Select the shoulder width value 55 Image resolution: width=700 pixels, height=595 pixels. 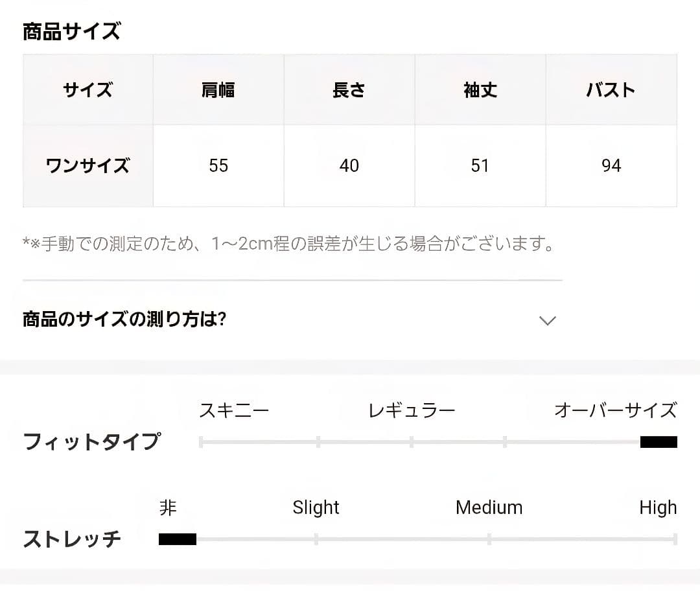(x=218, y=166)
